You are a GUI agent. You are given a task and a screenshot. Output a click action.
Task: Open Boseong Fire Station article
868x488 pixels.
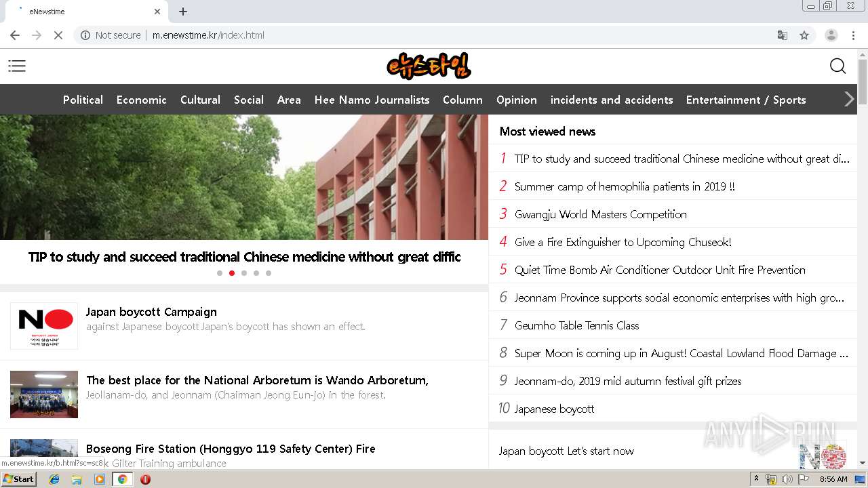(231, 449)
